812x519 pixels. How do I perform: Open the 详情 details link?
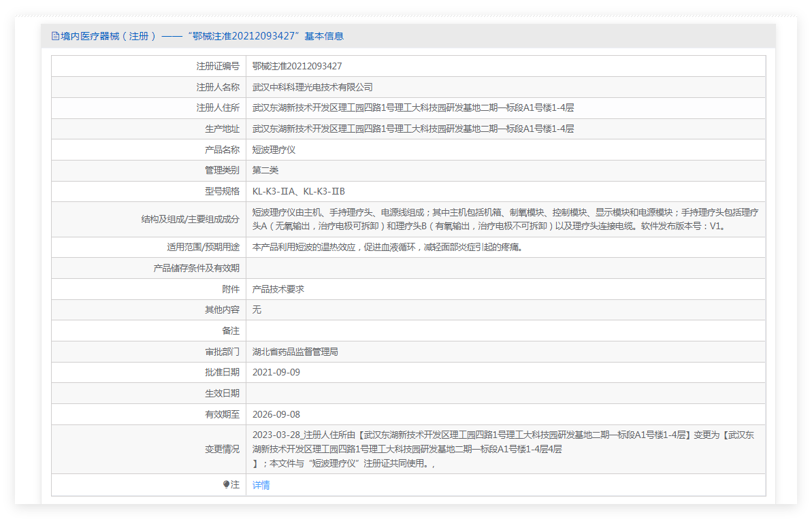[261, 485]
